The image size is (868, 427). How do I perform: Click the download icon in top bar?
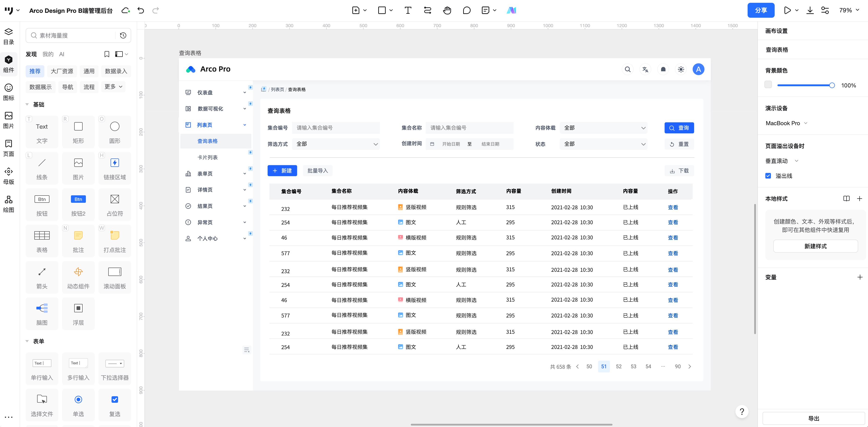click(x=810, y=10)
